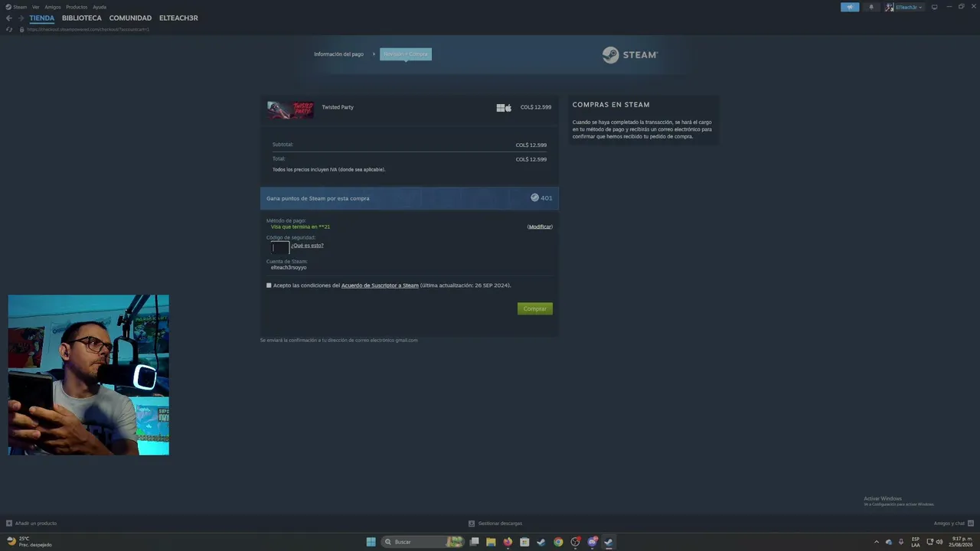Click Añadir un producto
The width and height of the screenshot is (980, 551).
tap(36, 523)
